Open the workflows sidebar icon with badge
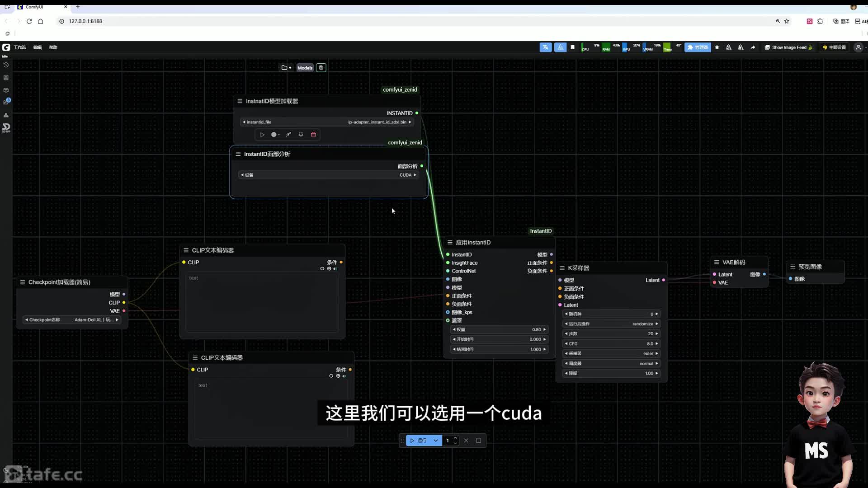868x488 pixels. pyautogui.click(x=6, y=102)
